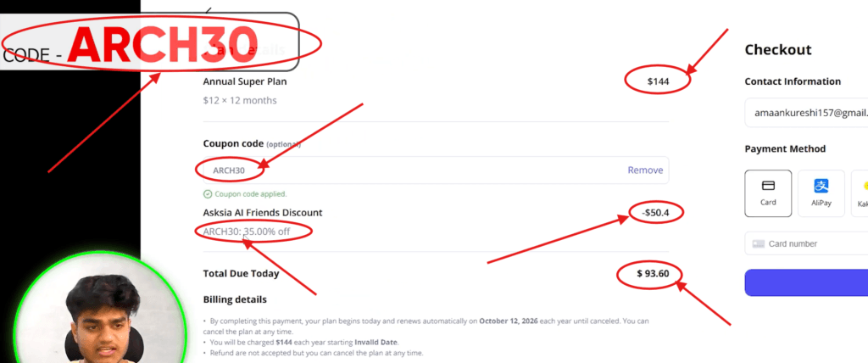Image resolution: width=868 pixels, height=363 pixels.
Task: Focus the Card number field
Action: [x=807, y=244]
